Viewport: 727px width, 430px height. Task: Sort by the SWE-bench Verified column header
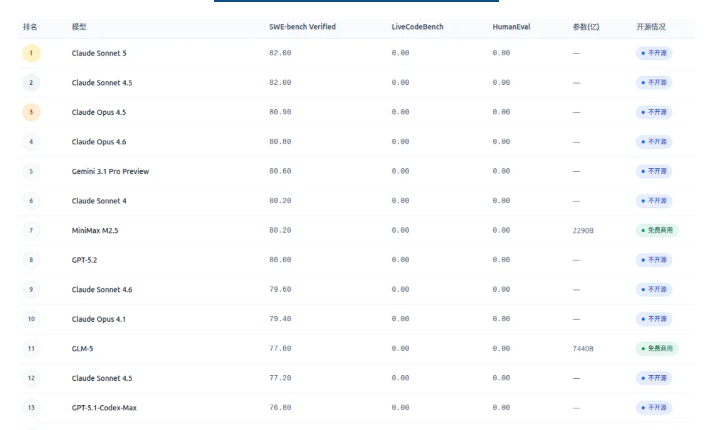tap(302, 26)
